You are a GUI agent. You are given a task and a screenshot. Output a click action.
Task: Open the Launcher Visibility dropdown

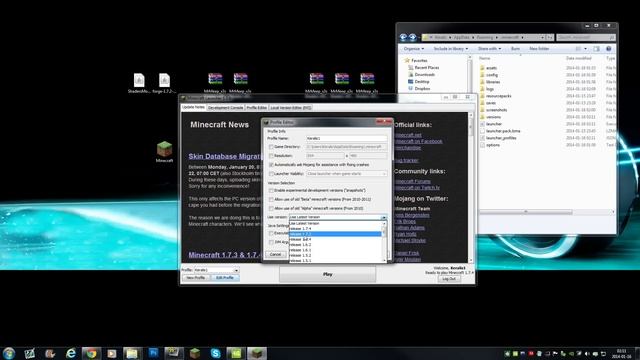pos(346,173)
